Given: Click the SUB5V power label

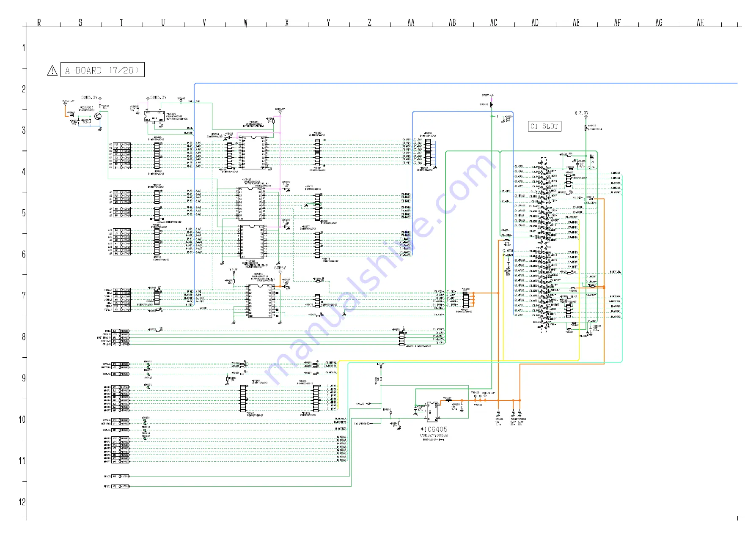Looking at the screenshot, I should pos(280,268).
